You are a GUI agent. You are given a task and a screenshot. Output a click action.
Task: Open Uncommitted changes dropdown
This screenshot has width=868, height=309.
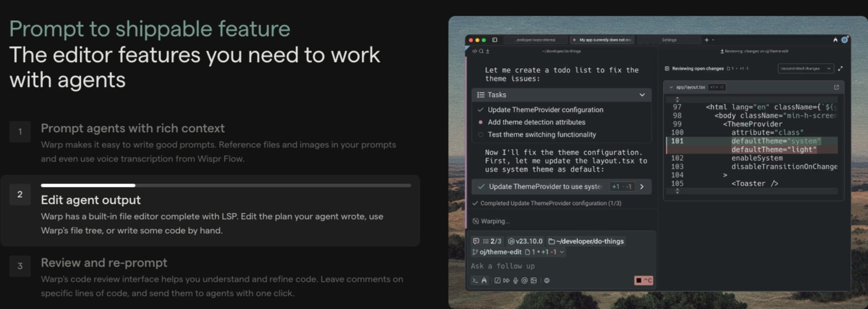click(805, 68)
